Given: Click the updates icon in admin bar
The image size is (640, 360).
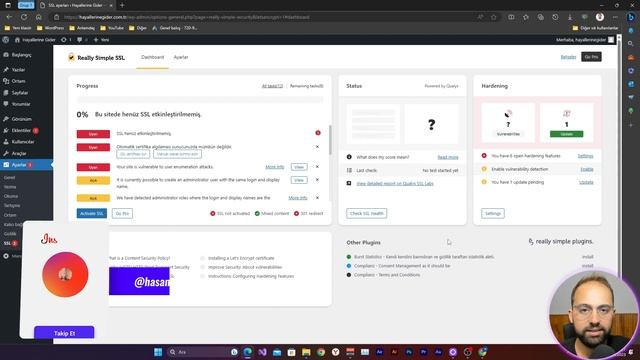Looking at the screenshot, I should pos(66,40).
